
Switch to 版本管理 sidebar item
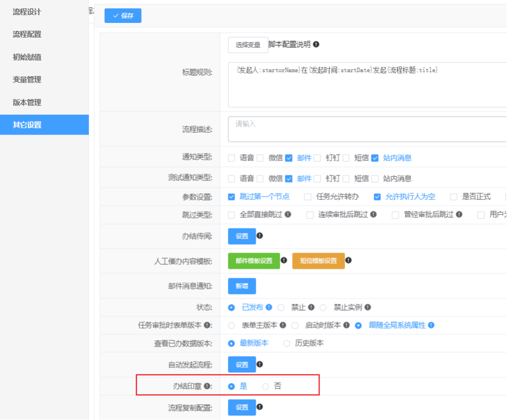[x=27, y=102]
